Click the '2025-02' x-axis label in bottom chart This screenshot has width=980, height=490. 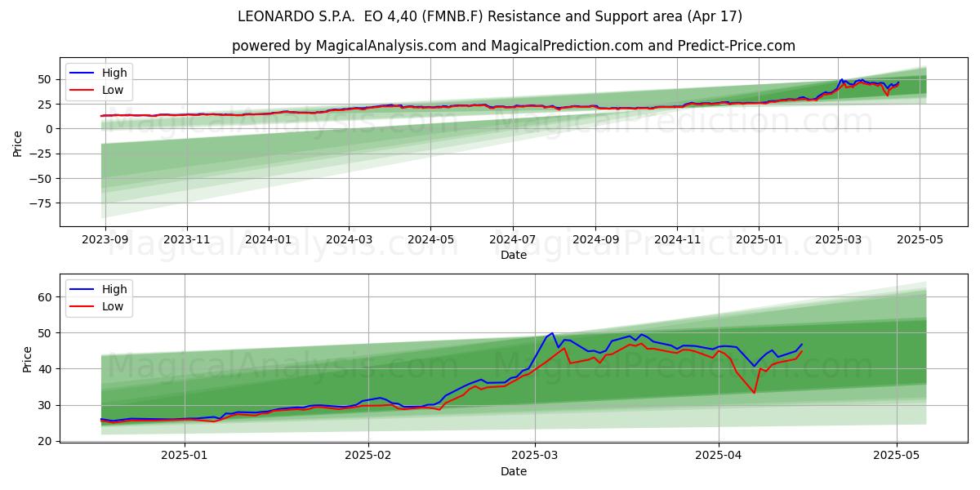[x=368, y=457]
